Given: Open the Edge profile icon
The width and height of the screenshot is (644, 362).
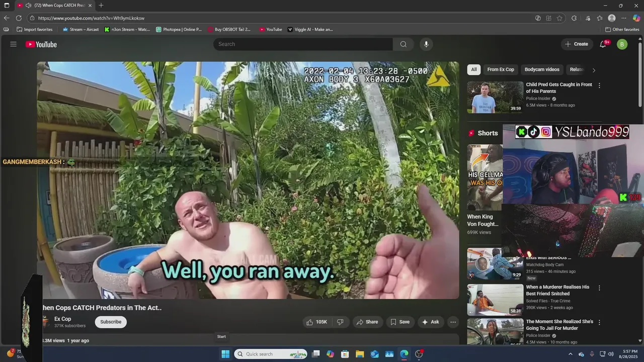Looking at the screenshot, I should click(612, 18).
